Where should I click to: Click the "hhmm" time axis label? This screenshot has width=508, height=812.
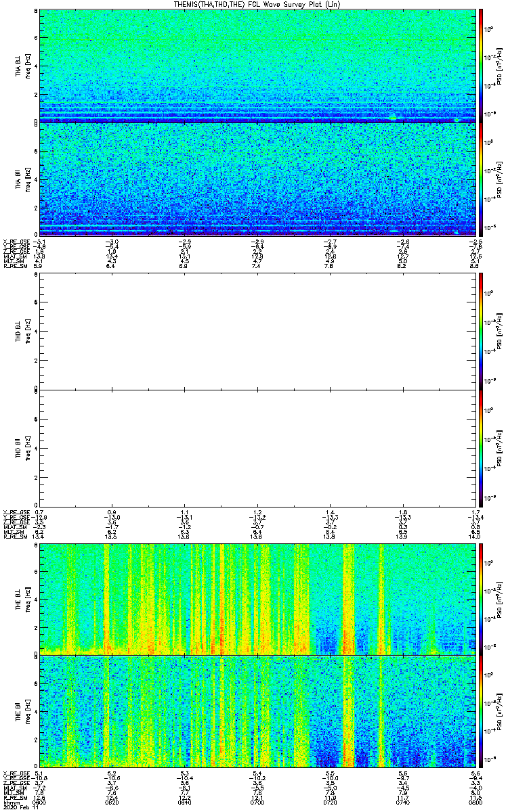point(9,803)
